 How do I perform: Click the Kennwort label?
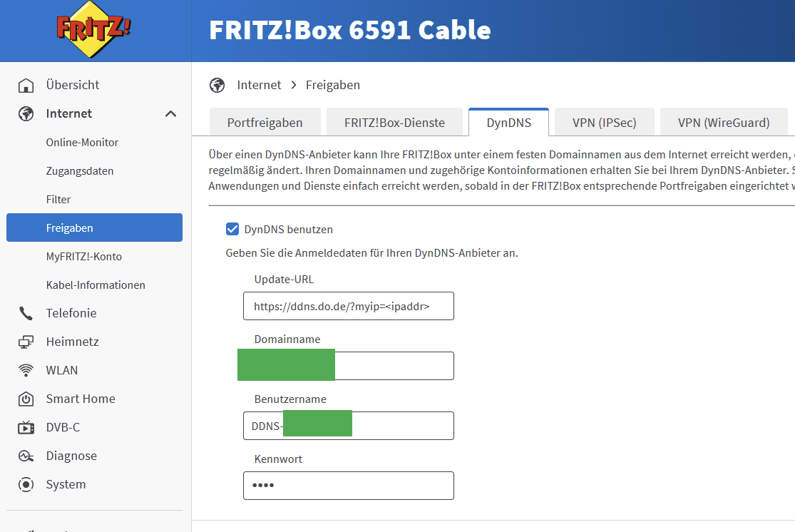point(278,459)
